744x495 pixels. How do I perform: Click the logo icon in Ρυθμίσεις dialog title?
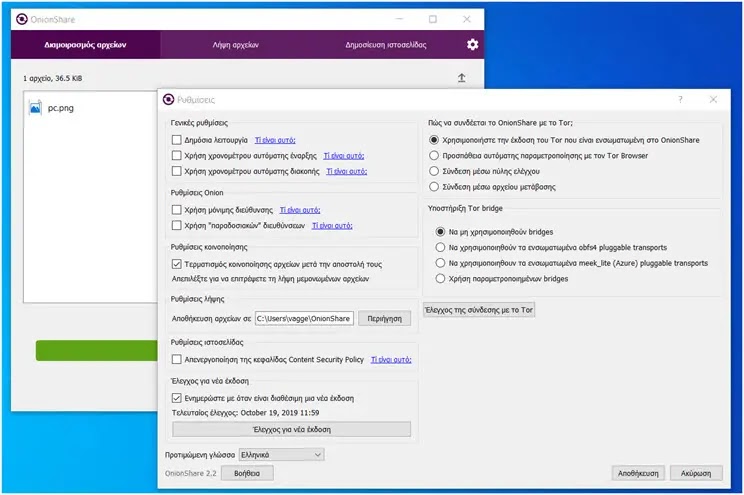tap(168, 99)
